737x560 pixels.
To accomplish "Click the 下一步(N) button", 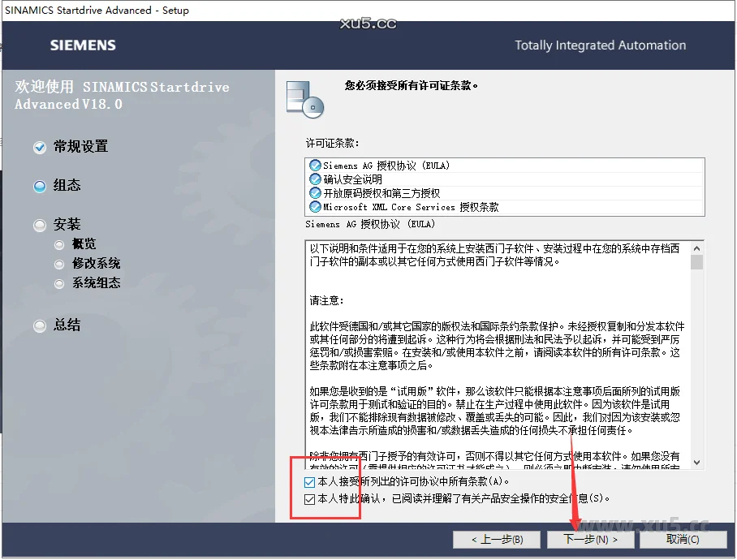I will click(591, 539).
